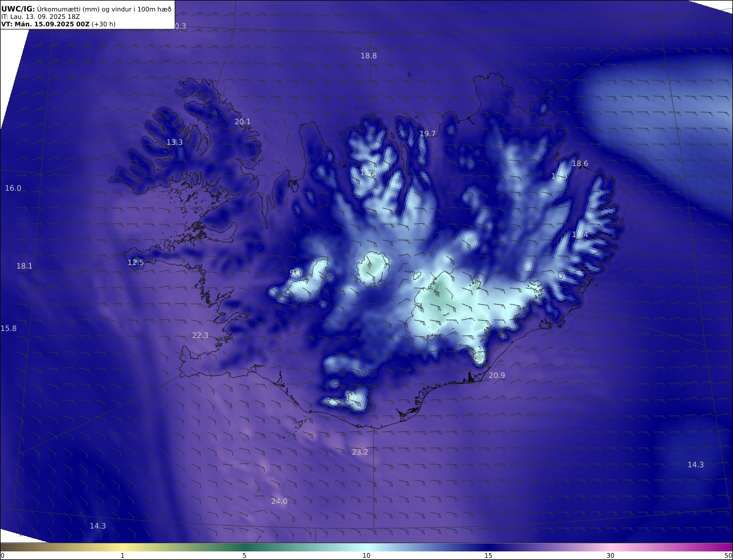This screenshot has height=560, width=733.
Task: Select the 20.9 value label
Action: click(497, 376)
